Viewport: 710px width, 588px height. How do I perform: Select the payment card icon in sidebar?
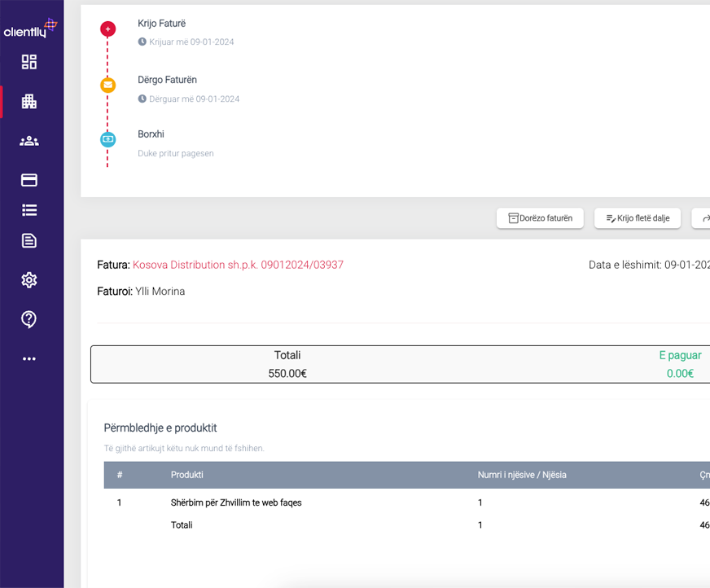click(x=29, y=180)
